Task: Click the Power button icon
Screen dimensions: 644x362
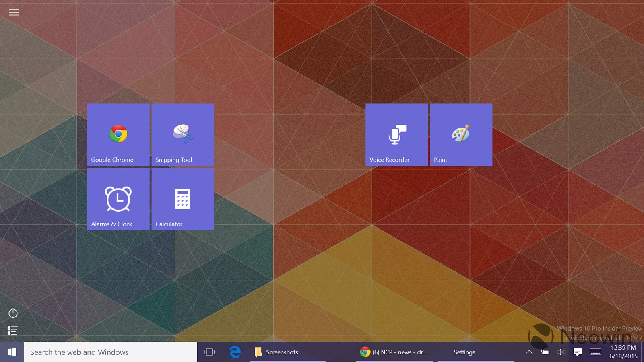Action: 13,313
